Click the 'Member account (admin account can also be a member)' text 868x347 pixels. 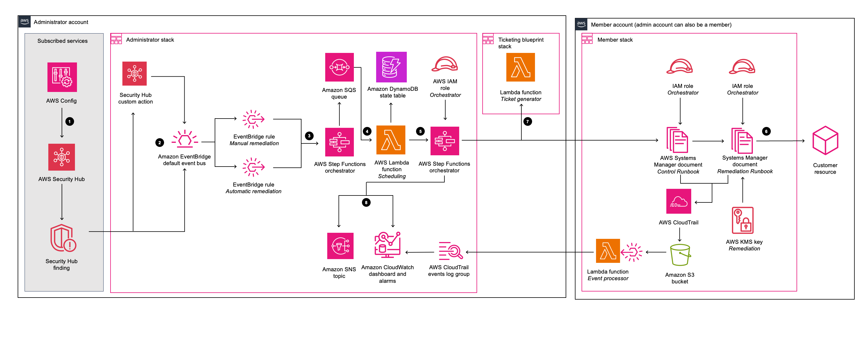[x=661, y=25]
